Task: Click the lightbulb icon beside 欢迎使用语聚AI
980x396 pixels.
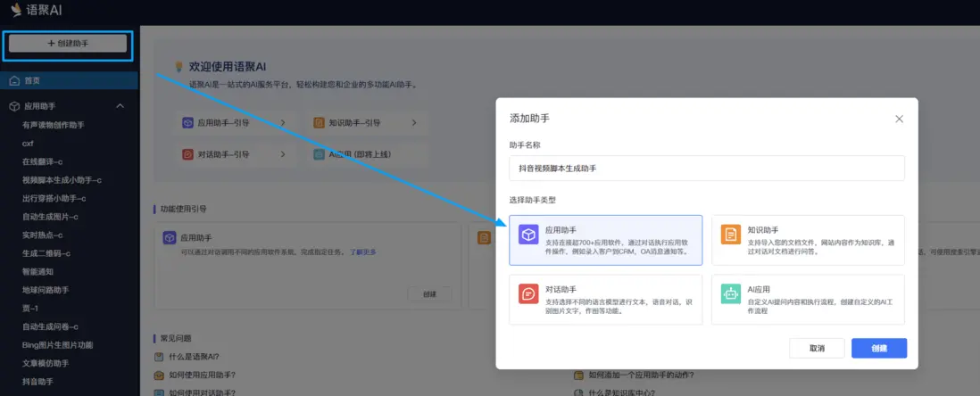Action: [x=179, y=66]
